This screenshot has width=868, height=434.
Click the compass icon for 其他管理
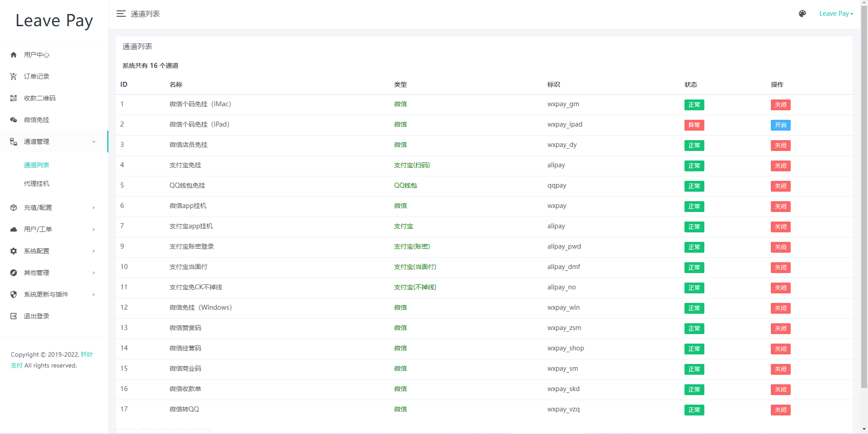[x=14, y=273]
